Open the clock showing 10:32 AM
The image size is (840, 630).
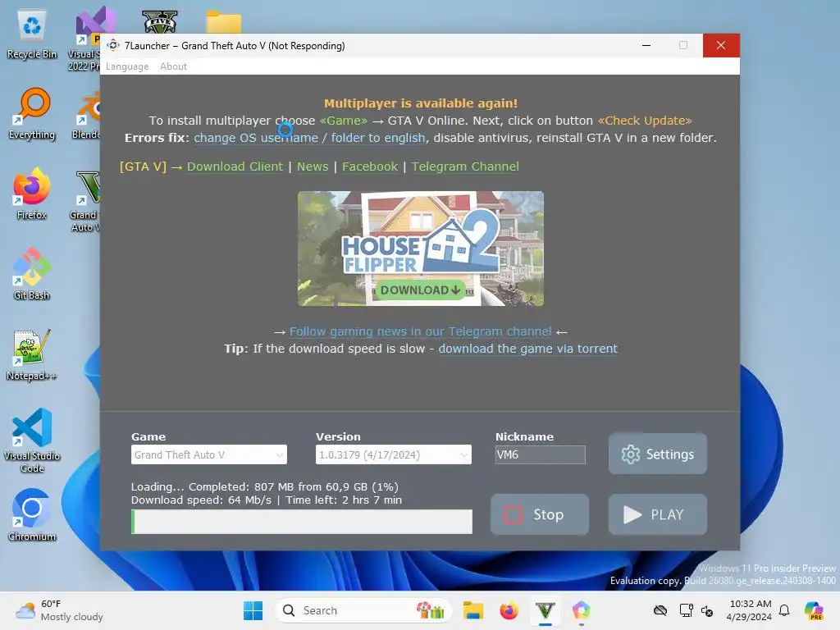pyautogui.click(x=750, y=610)
